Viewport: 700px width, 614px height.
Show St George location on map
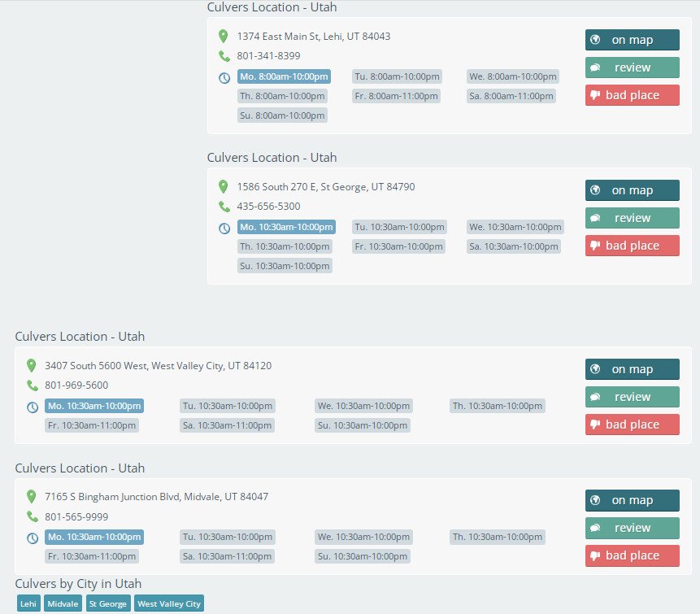click(x=633, y=190)
